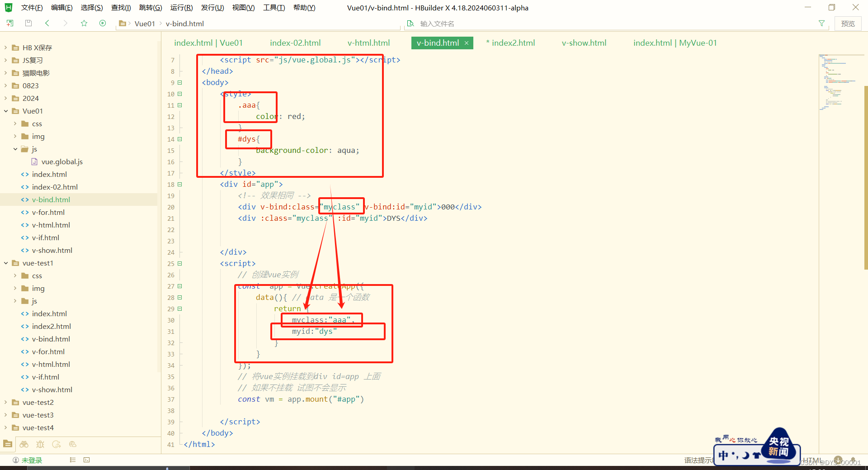Fold code at line 27 createApp

coord(179,286)
